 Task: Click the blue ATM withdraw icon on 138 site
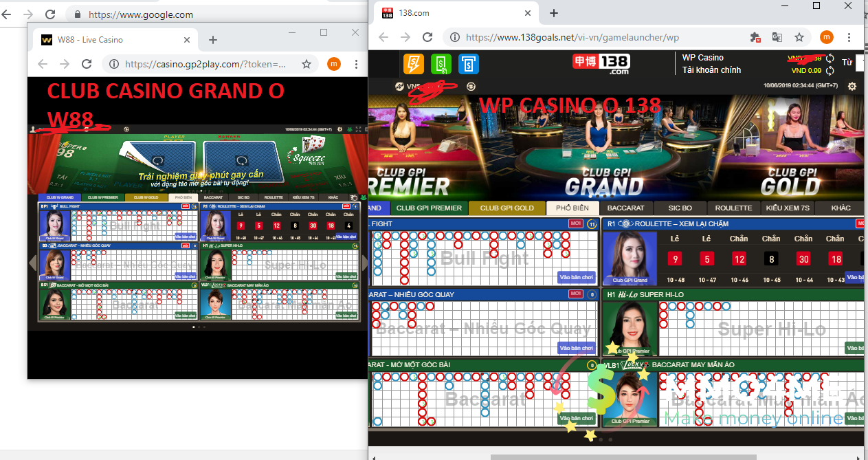point(469,64)
